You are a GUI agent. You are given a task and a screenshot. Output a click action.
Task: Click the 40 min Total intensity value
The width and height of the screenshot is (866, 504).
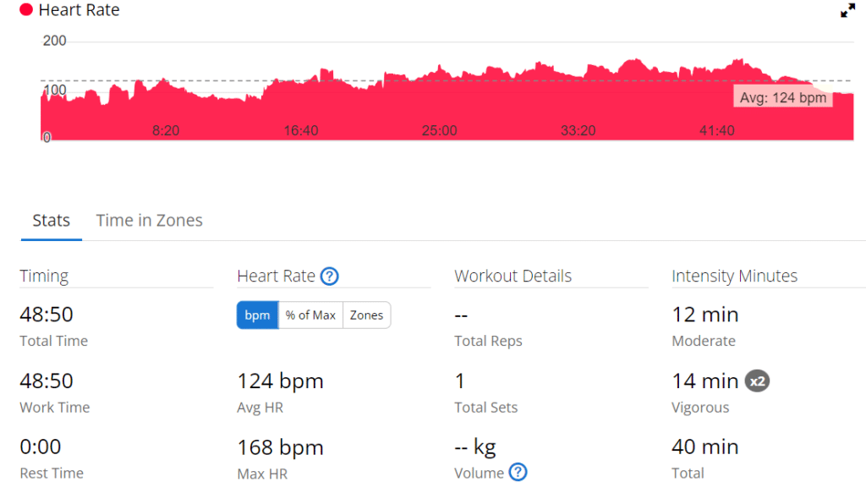tap(705, 446)
